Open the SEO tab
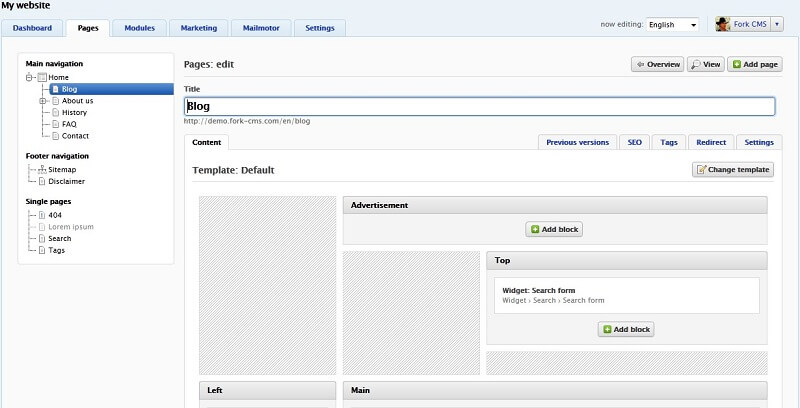The height and width of the screenshot is (408, 800). coord(634,143)
